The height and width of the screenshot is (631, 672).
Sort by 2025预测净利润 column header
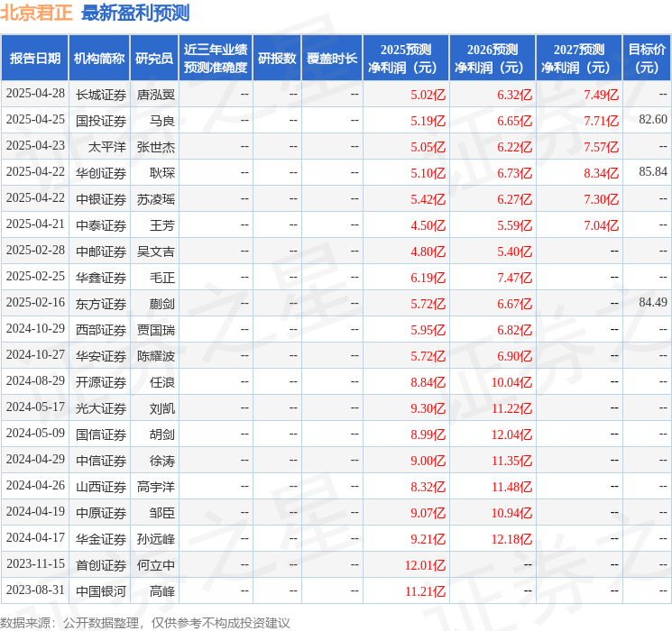click(x=406, y=59)
